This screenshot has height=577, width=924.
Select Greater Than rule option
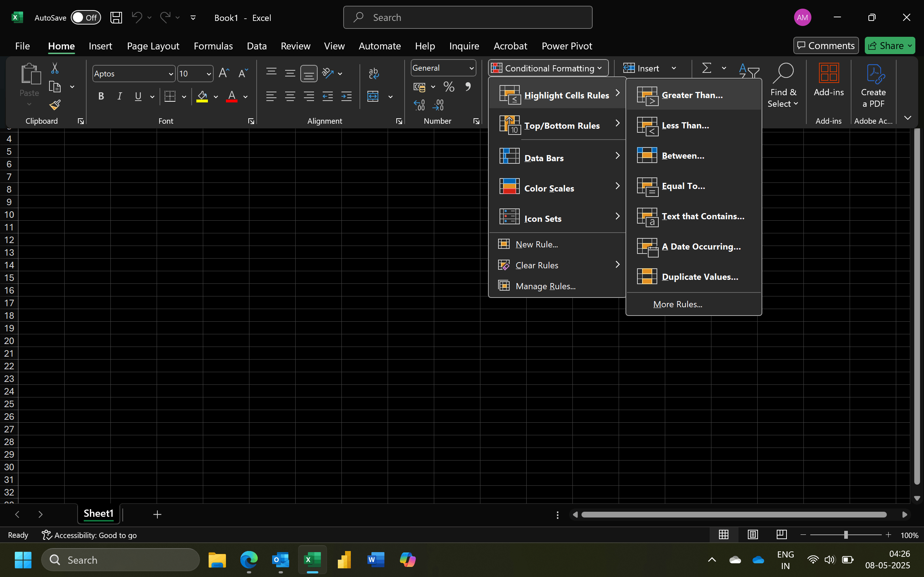point(692,95)
